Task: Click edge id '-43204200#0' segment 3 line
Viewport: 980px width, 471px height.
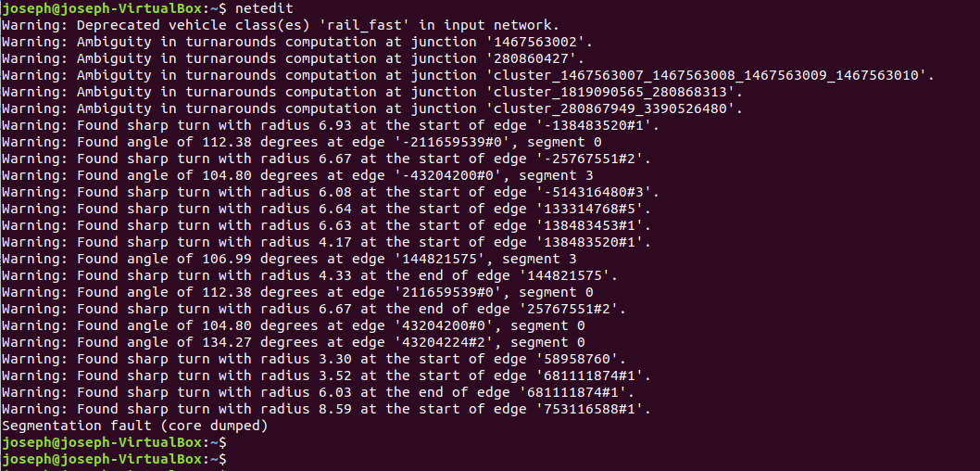Action: (297, 175)
